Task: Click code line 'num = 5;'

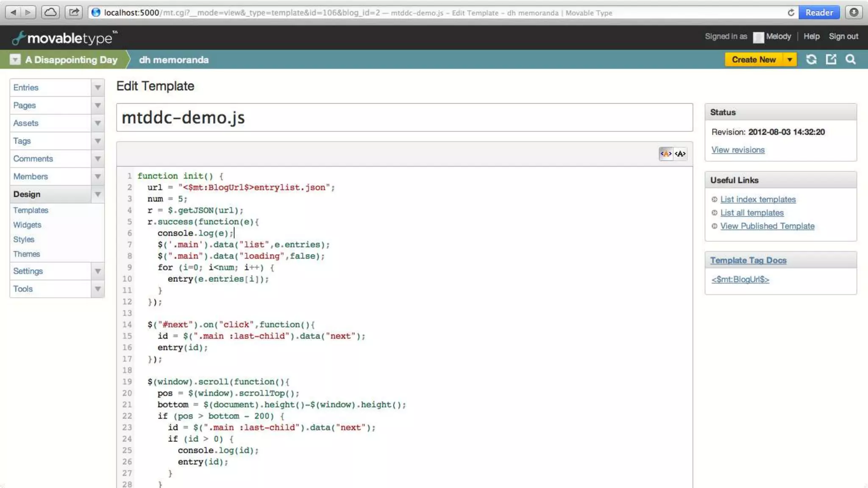Action: 167,199
